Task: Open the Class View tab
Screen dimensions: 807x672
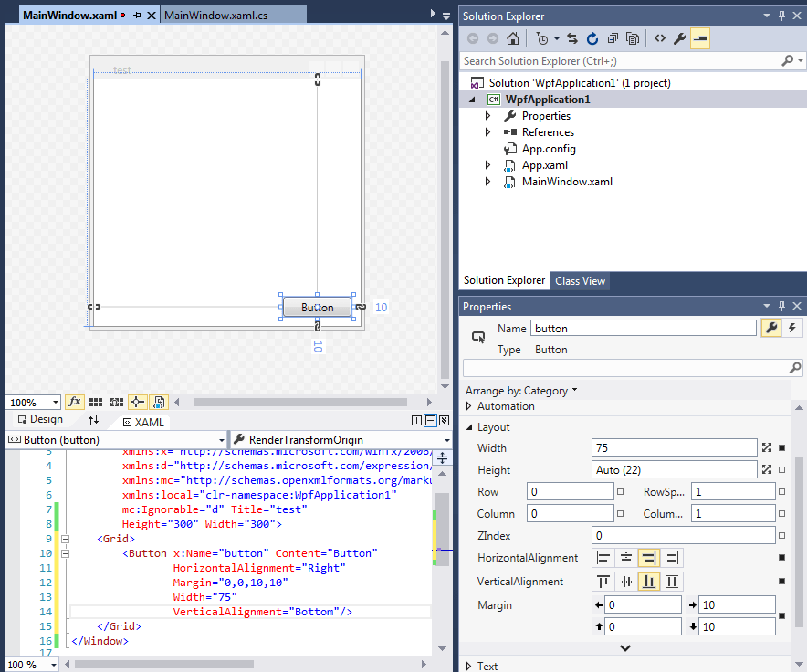Action: pos(580,281)
